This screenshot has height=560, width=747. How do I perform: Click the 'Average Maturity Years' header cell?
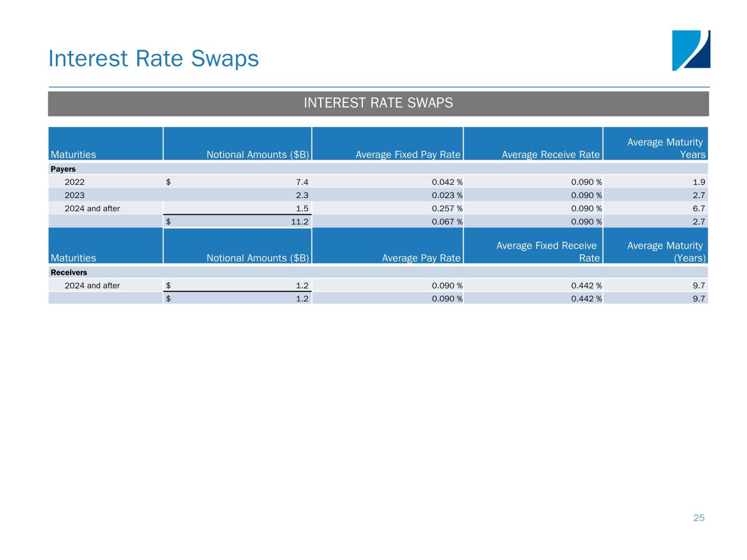(665, 148)
